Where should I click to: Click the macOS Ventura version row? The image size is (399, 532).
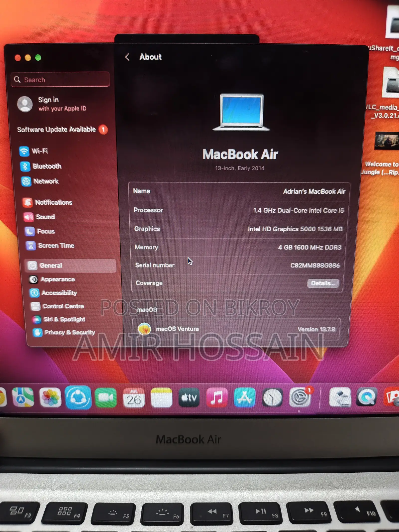236,329
